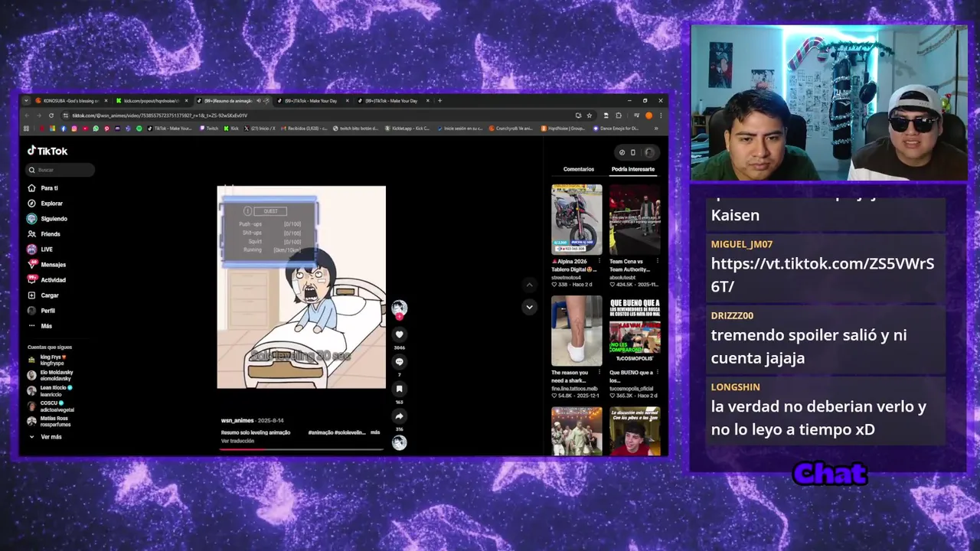Click the Solo Leveling video player

(x=301, y=287)
